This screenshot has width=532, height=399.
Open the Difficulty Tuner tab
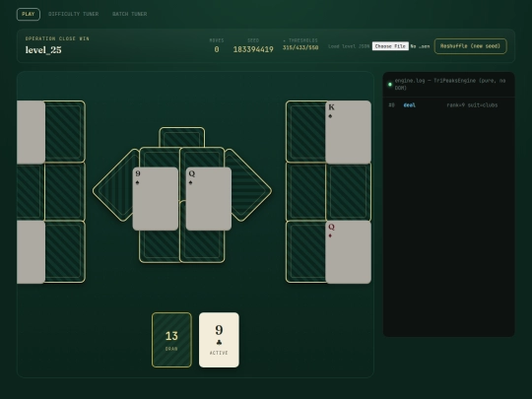73,14
